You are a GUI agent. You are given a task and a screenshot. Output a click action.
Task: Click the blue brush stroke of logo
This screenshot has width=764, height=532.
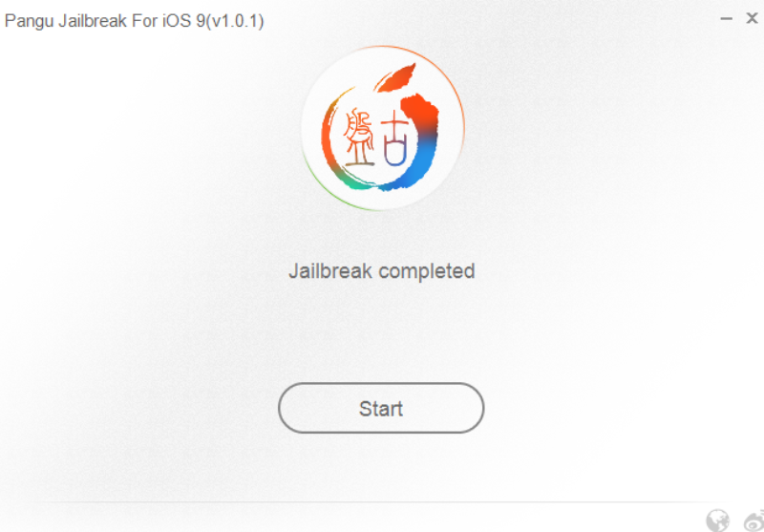(x=414, y=160)
